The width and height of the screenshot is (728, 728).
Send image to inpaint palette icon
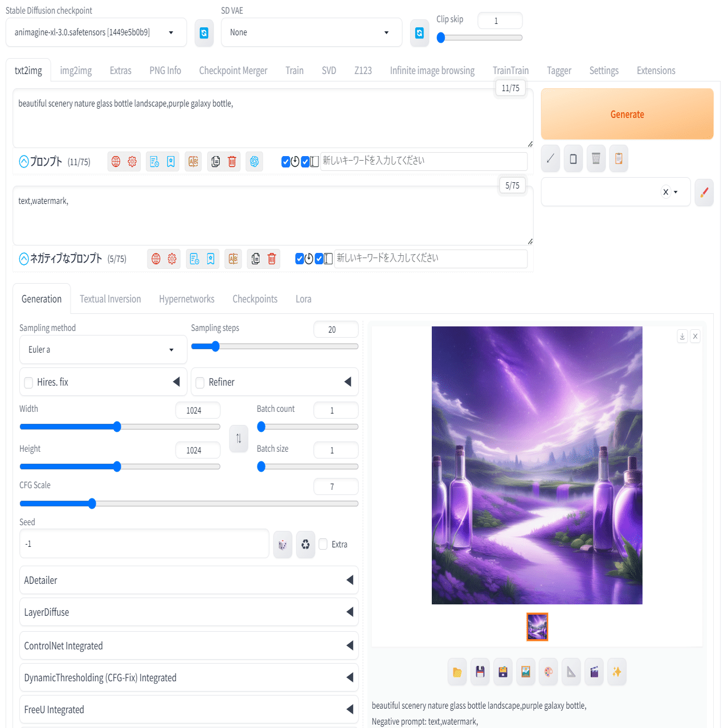549,672
